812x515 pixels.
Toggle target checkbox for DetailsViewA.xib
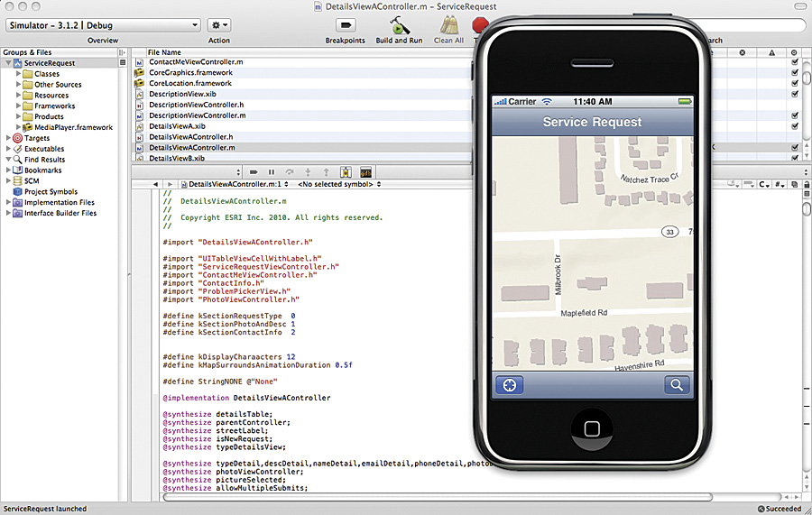click(x=794, y=125)
